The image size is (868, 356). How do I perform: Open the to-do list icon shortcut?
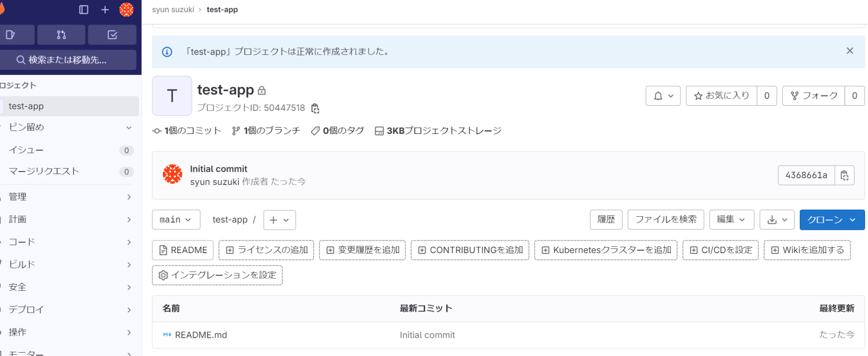click(112, 35)
